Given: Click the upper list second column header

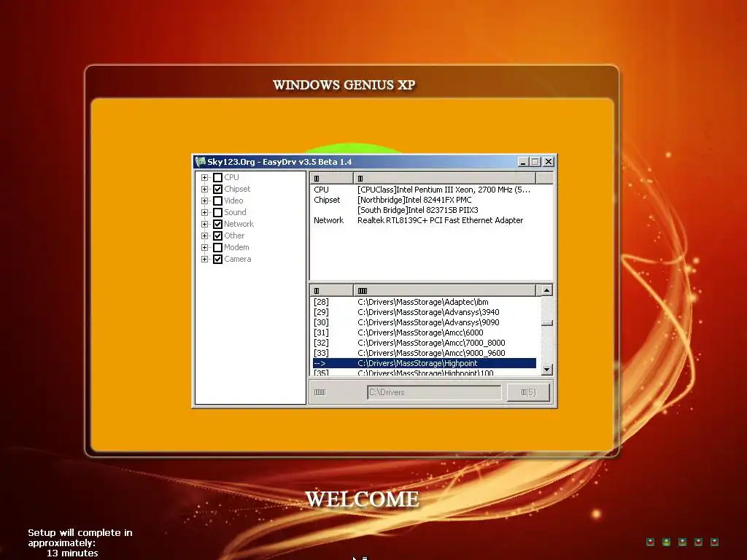Looking at the screenshot, I should coord(444,178).
